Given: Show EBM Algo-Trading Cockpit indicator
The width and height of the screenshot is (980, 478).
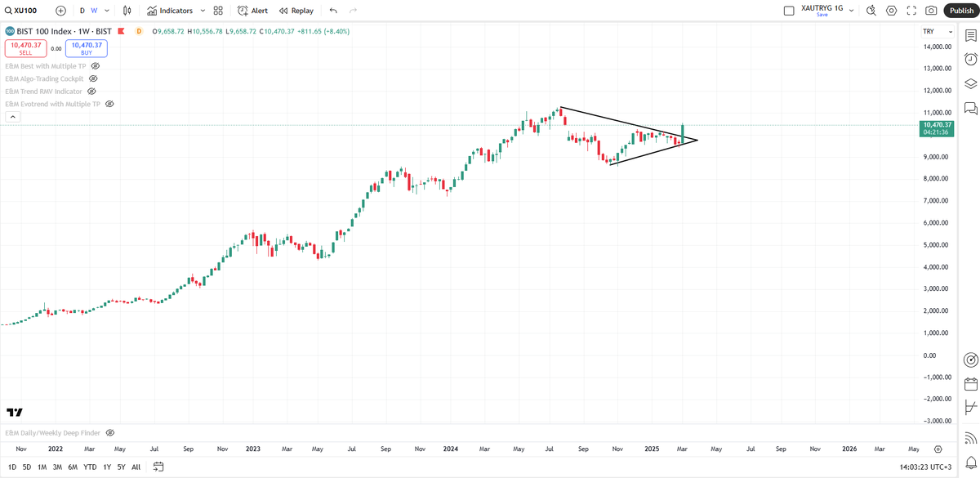Looking at the screenshot, I should 93,78.
